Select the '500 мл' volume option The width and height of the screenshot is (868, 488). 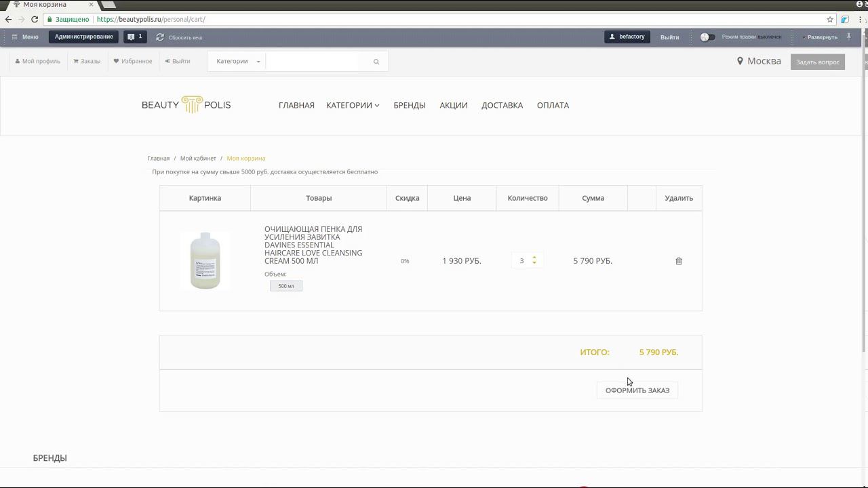tap(286, 286)
